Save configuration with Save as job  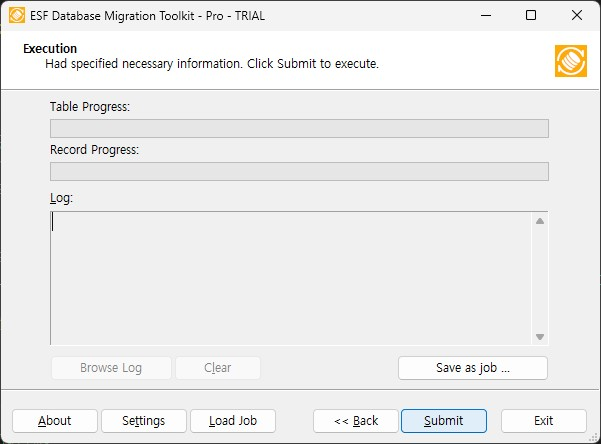click(x=473, y=368)
